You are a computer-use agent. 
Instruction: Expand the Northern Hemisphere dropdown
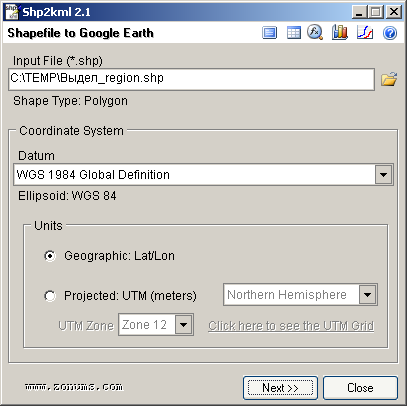(x=367, y=295)
